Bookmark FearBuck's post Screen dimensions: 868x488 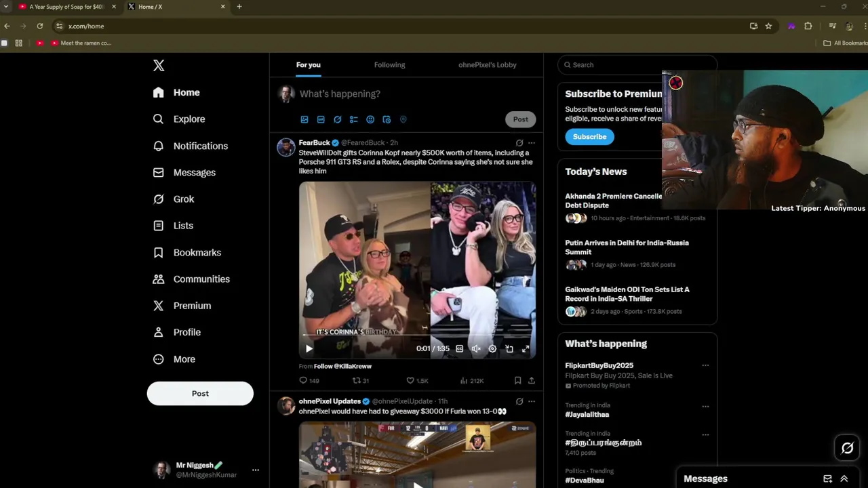tap(517, 381)
